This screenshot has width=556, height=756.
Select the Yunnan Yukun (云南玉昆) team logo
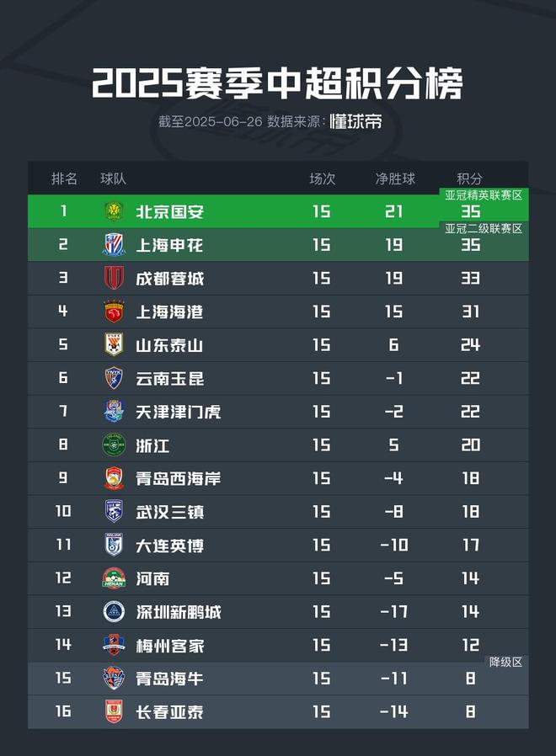(x=114, y=378)
